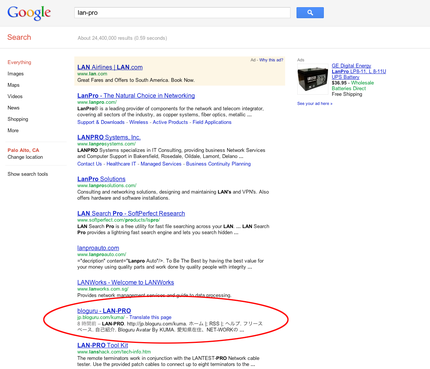Open LanPro - The Natural Choice in Networking

pos(136,96)
